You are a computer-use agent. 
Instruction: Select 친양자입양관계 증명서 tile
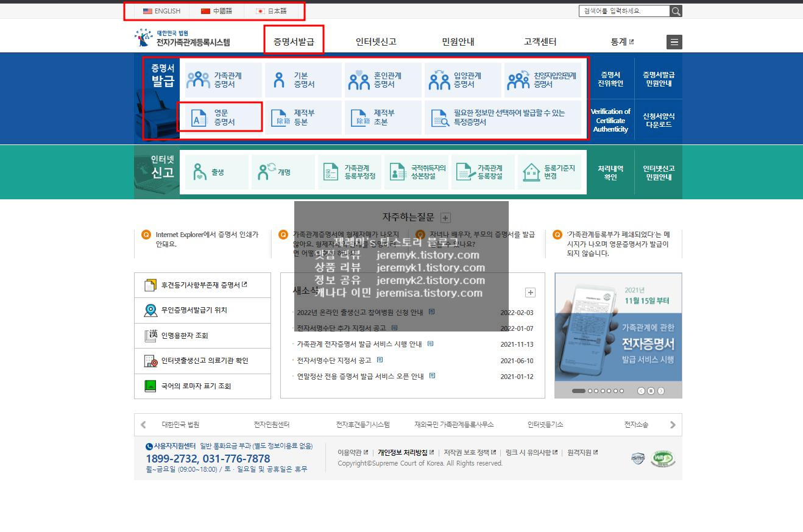(x=543, y=80)
